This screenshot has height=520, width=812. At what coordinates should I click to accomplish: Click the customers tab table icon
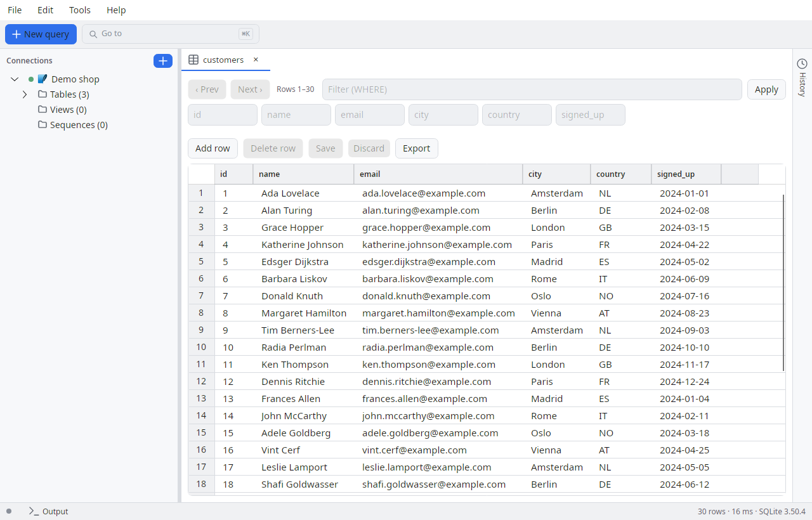coord(193,60)
